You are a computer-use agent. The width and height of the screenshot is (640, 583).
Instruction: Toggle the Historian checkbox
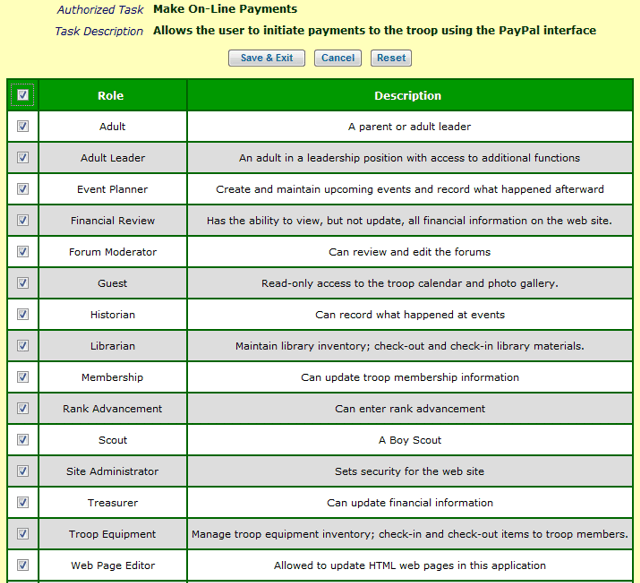click(x=23, y=314)
